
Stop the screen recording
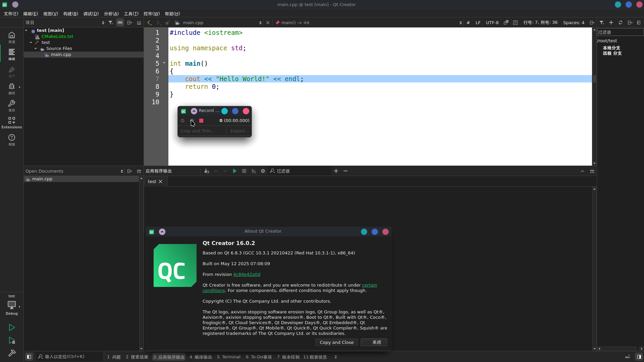tap(201, 121)
